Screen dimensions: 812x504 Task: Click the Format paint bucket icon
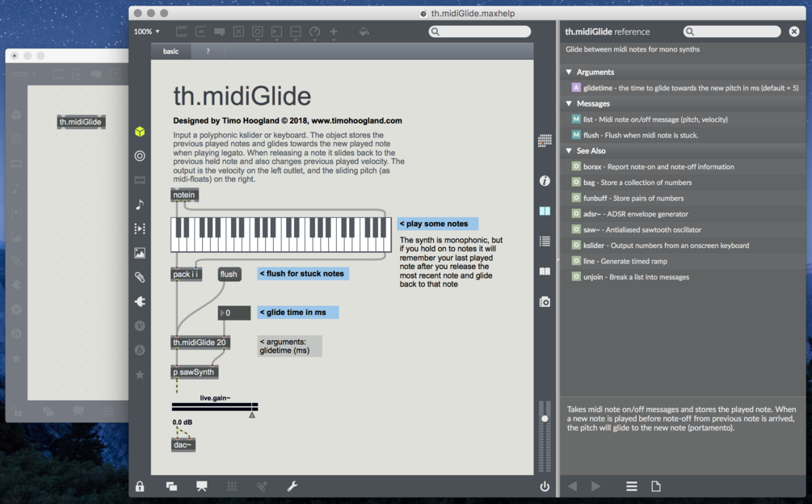tap(364, 32)
